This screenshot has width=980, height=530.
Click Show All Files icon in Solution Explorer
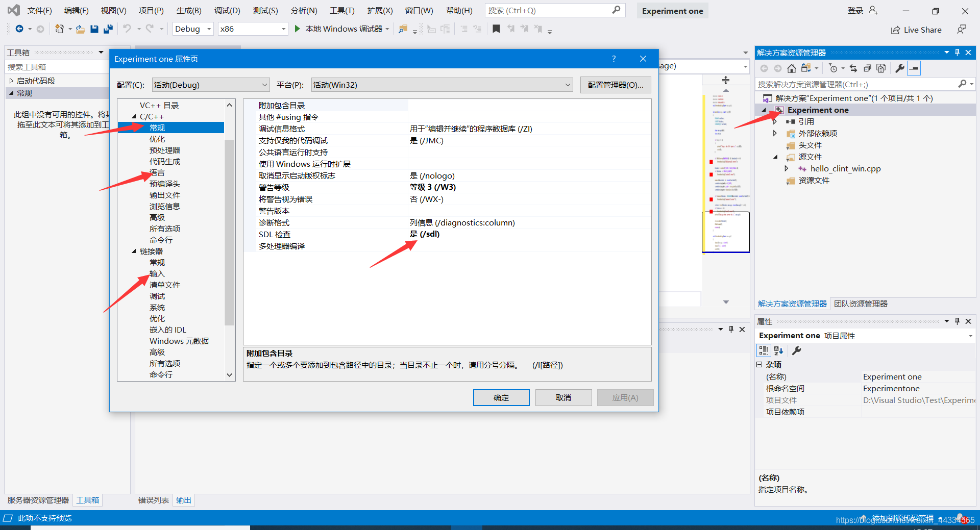(881, 68)
